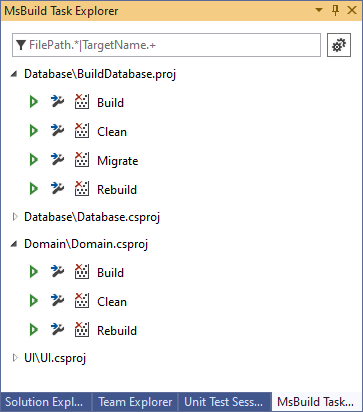
Task: Collapse the Database\BuildDatabase.proj node
Action: click(14, 74)
